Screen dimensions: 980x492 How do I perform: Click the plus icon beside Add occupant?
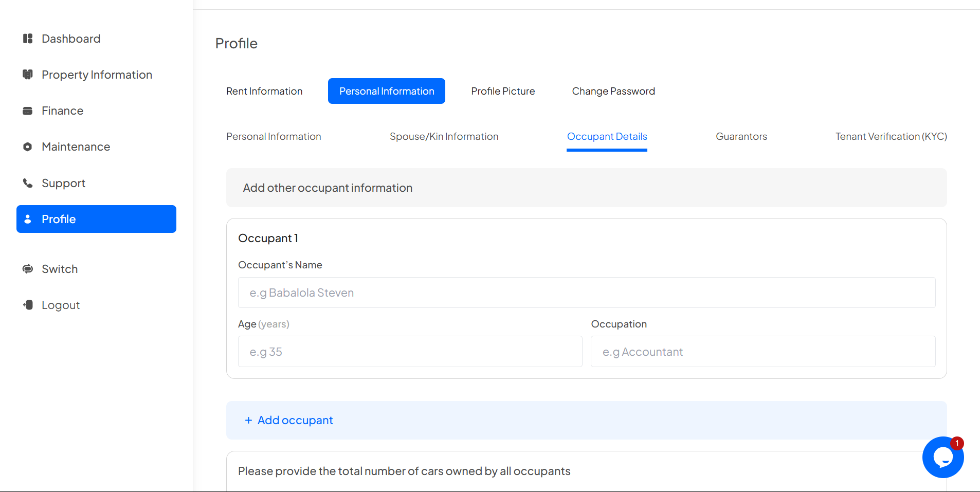coord(248,421)
